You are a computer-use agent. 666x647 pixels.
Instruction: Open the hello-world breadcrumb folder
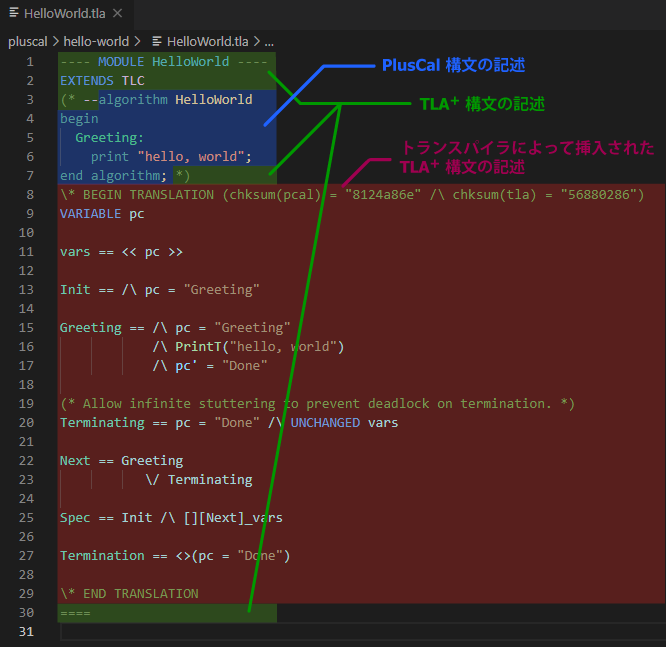coord(96,41)
